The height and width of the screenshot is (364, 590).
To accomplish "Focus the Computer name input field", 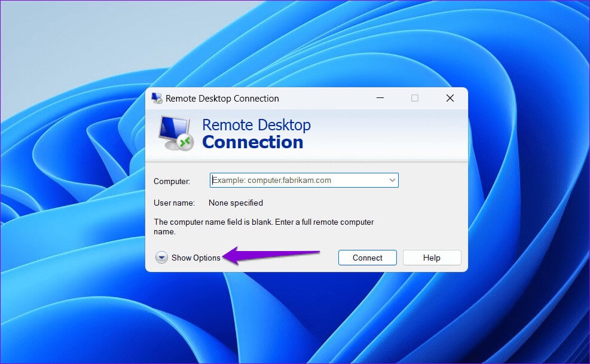I will click(x=304, y=181).
